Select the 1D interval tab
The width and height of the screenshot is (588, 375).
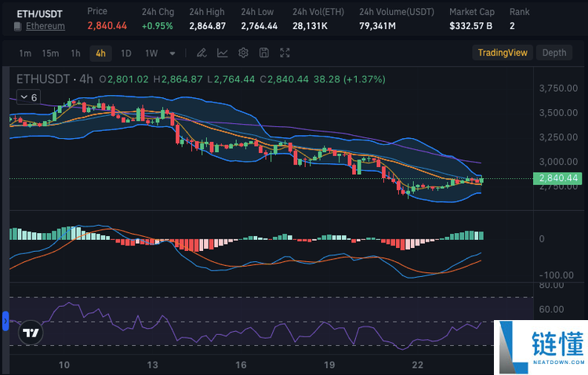click(x=125, y=53)
